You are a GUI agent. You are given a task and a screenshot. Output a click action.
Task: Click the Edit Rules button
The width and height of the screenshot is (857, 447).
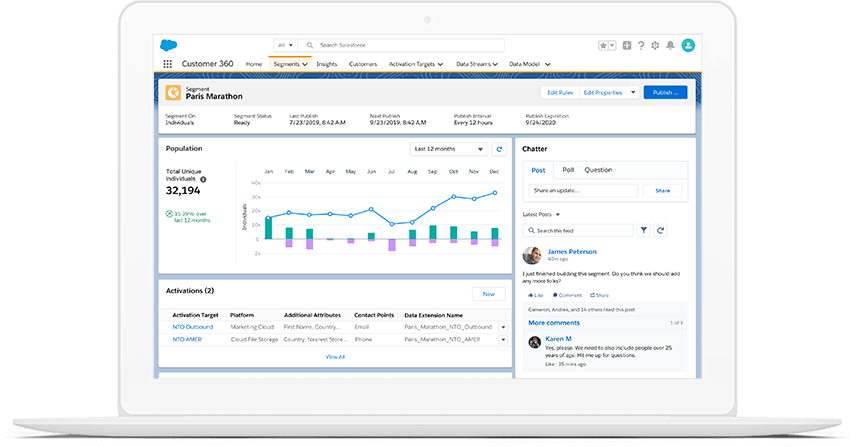(560, 92)
